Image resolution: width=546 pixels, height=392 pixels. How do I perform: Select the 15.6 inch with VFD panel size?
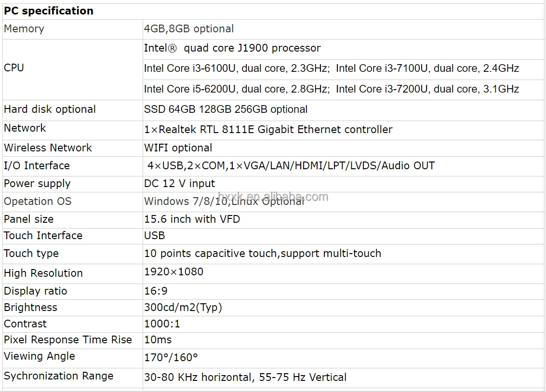(x=192, y=219)
